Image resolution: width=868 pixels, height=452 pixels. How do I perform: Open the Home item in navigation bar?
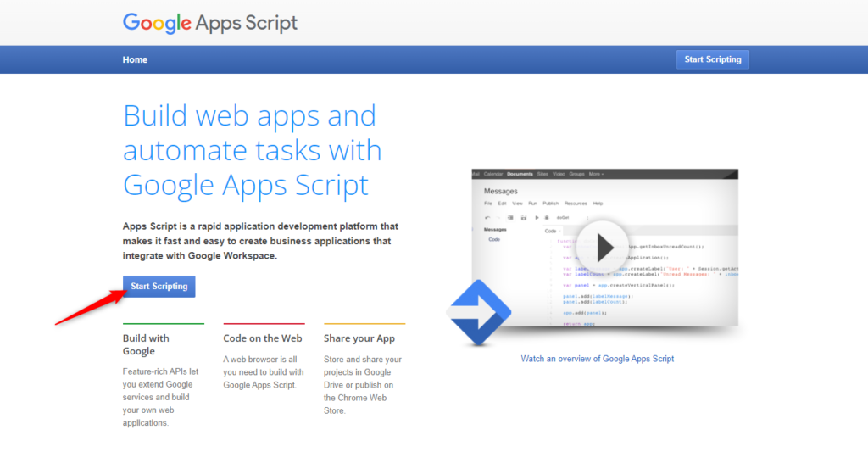click(x=135, y=59)
